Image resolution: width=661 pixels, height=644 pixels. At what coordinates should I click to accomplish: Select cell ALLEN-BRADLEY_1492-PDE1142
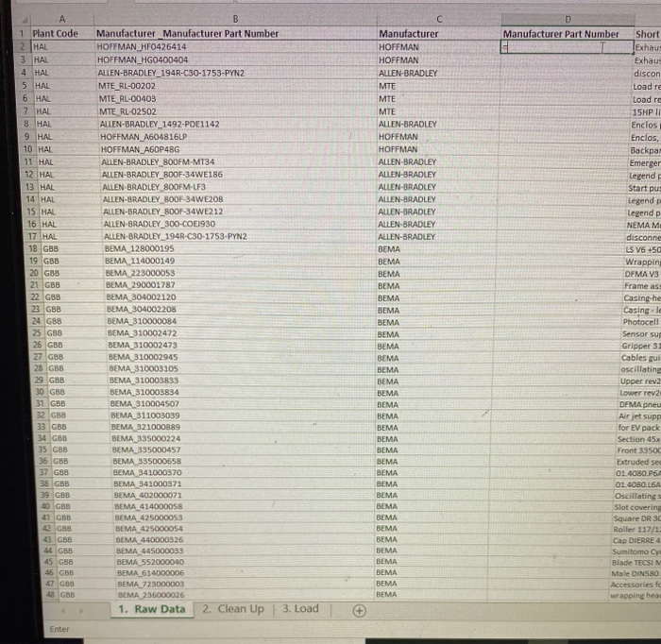(x=237, y=124)
